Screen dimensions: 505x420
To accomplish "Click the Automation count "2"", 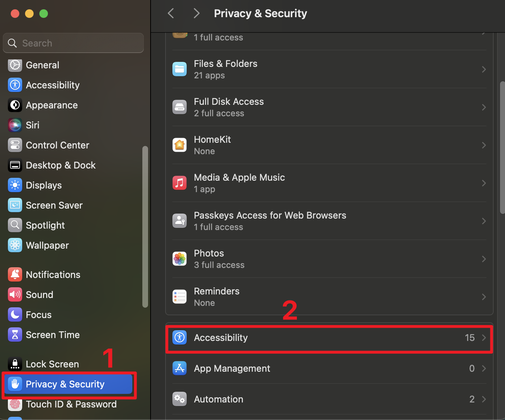I will click(x=472, y=399).
